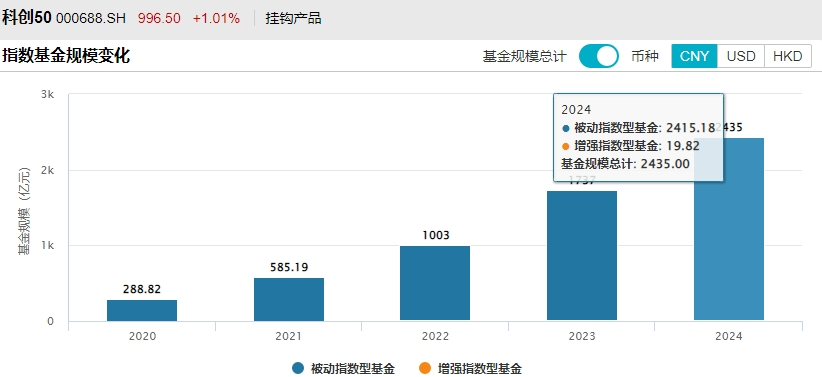Open the 挂钩产品 tab
The height and width of the screenshot is (377, 822).
294,19
